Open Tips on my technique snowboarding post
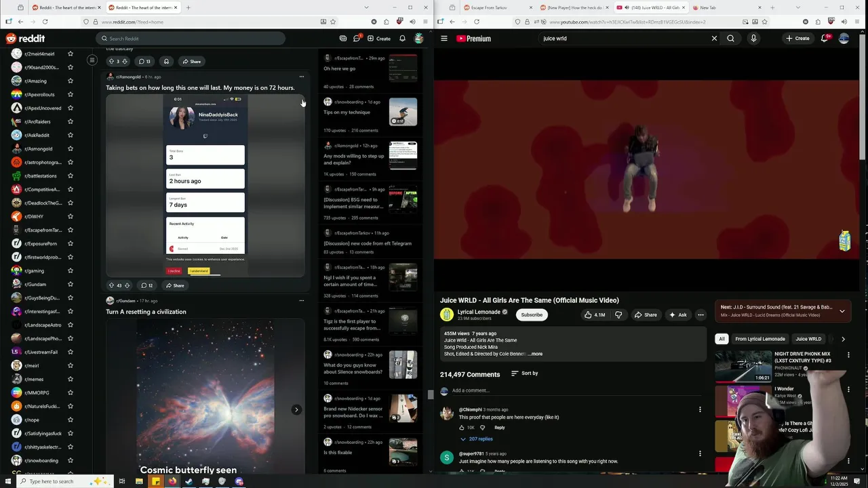 pyautogui.click(x=347, y=113)
